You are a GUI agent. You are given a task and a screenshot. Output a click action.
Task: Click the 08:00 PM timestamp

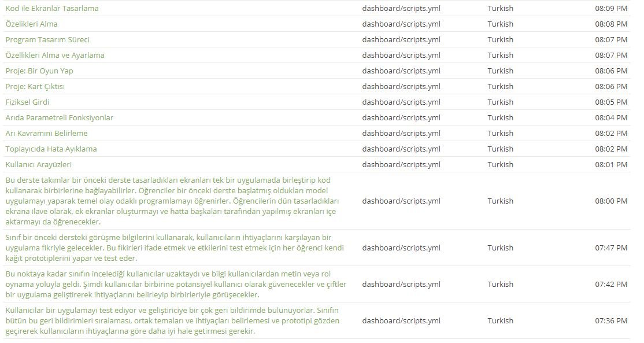(x=611, y=201)
